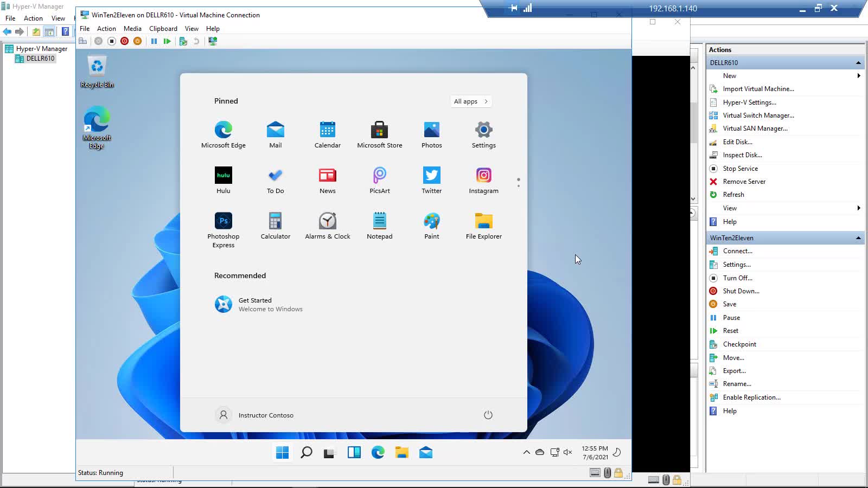Viewport: 868px width, 488px height.
Task: Open the Mail pinned app
Action: click(x=276, y=134)
